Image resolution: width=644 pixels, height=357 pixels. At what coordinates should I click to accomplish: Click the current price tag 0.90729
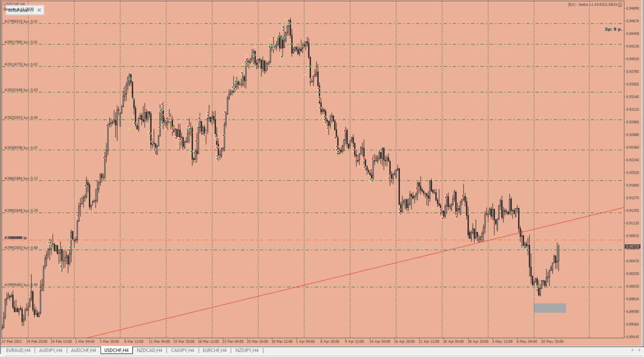(x=633, y=247)
